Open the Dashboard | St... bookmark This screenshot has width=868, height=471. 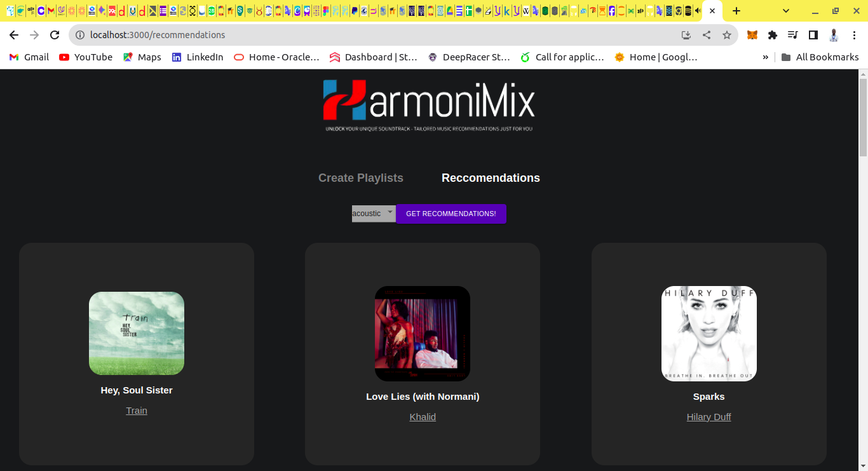(374, 57)
